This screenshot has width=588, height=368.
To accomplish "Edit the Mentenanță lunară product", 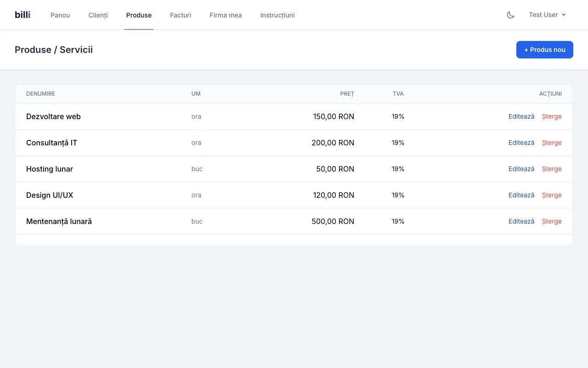I will click(x=521, y=221).
